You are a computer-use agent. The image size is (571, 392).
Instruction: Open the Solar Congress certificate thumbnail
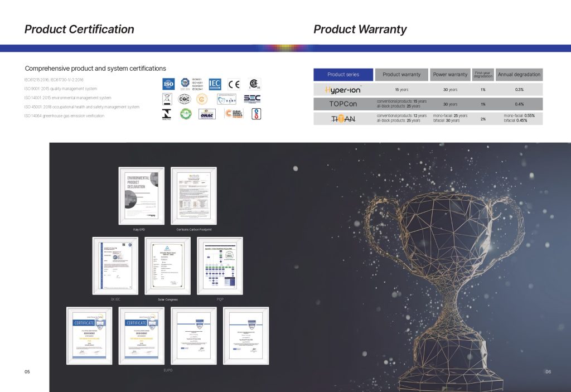pos(167,265)
